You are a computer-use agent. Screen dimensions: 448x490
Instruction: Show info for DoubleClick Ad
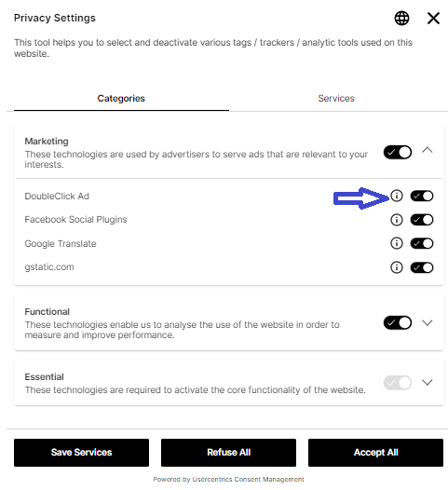click(x=397, y=196)
